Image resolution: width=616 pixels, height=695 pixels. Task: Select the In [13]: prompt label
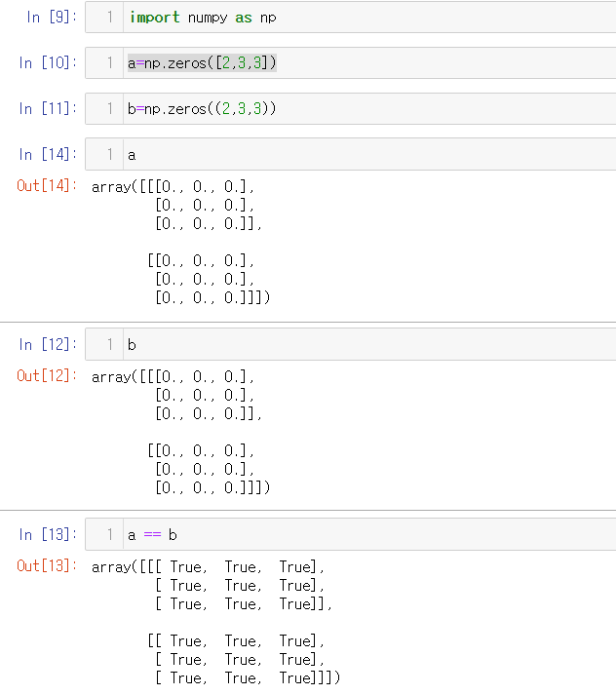click(x=48, y=534)
